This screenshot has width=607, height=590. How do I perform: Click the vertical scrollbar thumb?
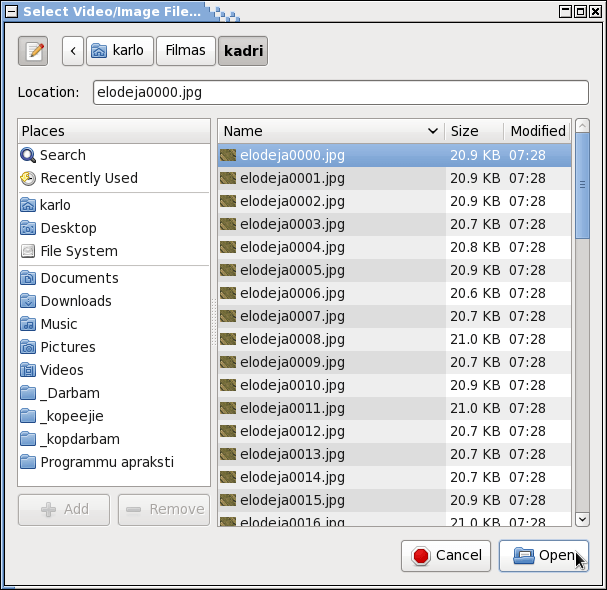click(582, 185)
